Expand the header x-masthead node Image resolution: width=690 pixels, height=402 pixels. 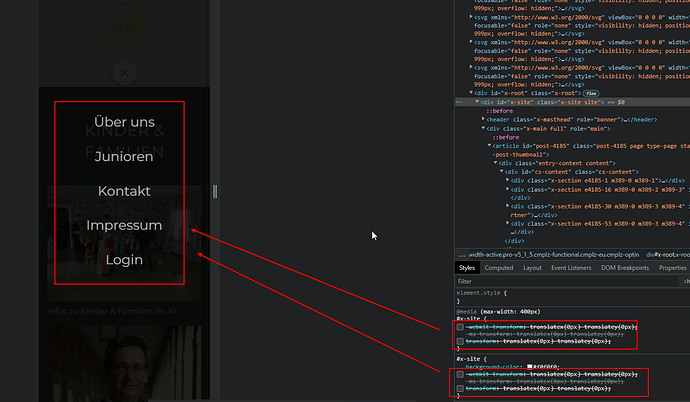point(481,119)
